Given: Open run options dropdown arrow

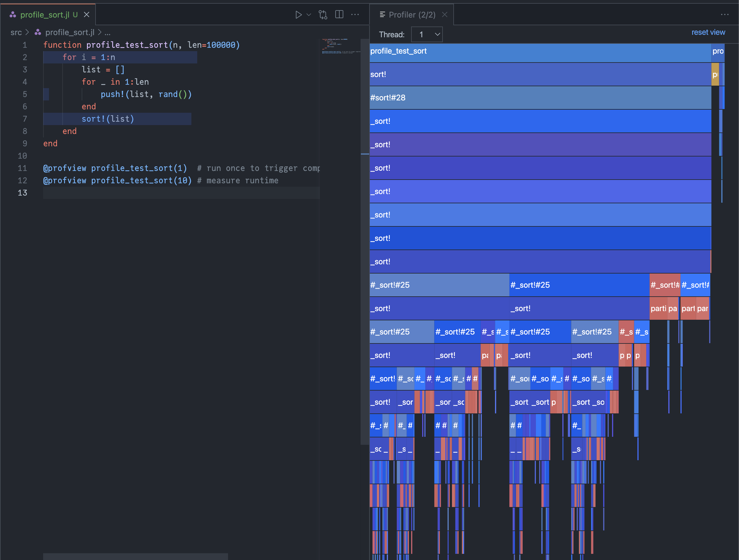Looking at the screenshot, I should (309, 15).
